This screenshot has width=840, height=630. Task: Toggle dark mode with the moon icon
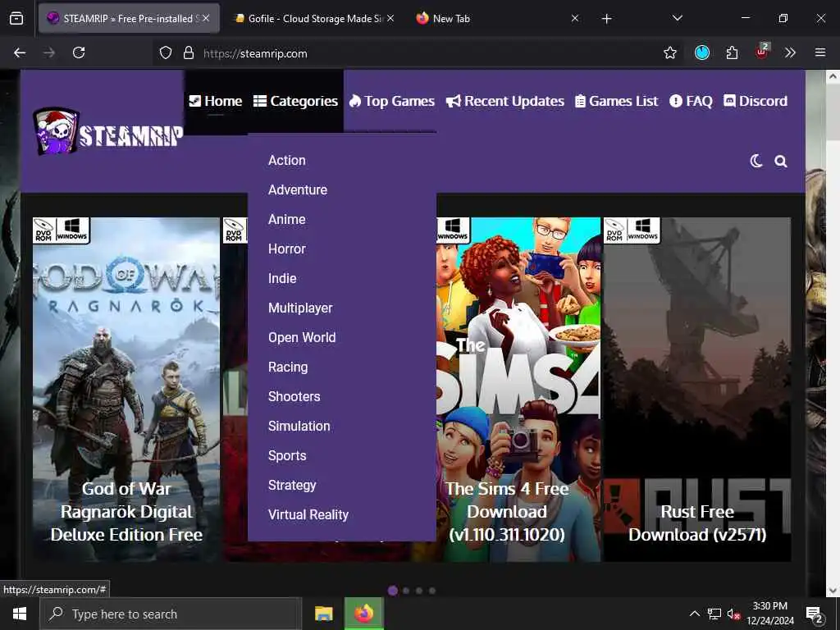(x=756, y=161)
